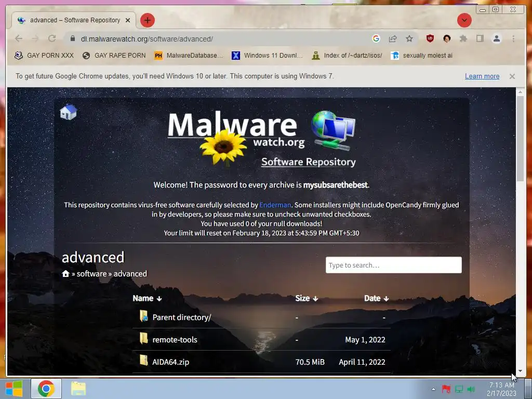Click the blue house home icon on page
The width and height of the screenshot is (532, 399).
pyautogui.click(x=68, y=112)
